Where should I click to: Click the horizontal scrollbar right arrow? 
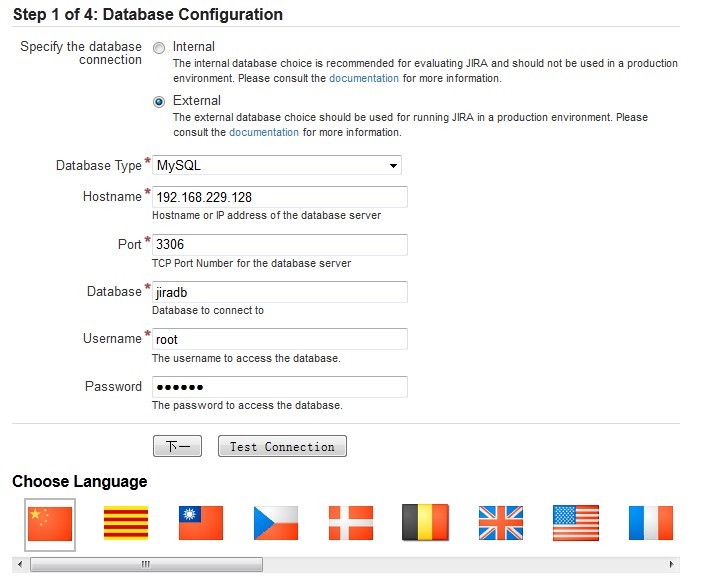672,565
